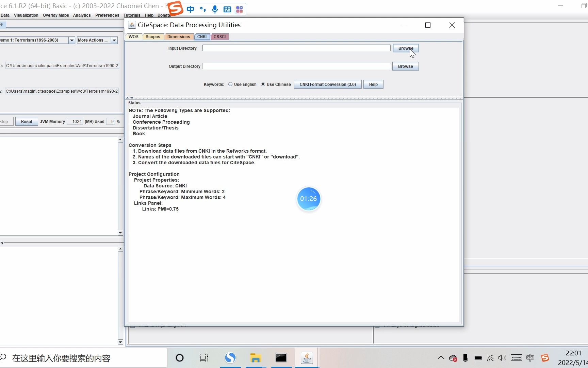The image size is (588, 368).
Task: Toggle the Sogou Chinese/English mode icon
Action: [x=190, y=9]
